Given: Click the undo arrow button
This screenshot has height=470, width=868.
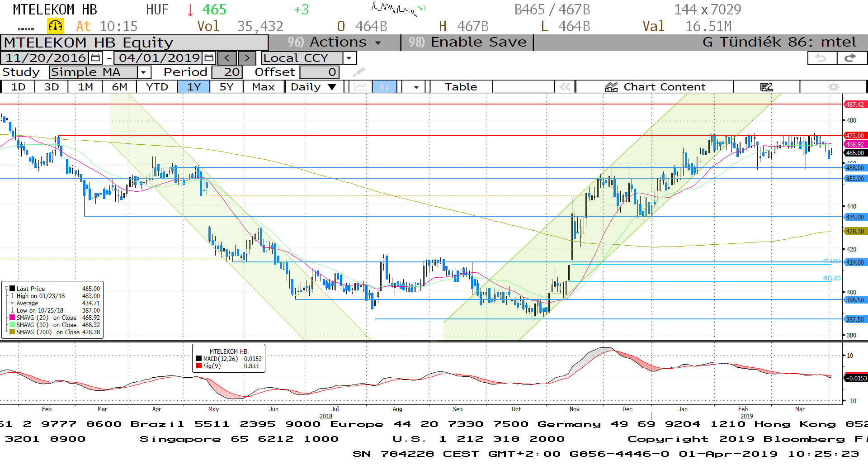Looking at the screenshot, I should (821, 58).
